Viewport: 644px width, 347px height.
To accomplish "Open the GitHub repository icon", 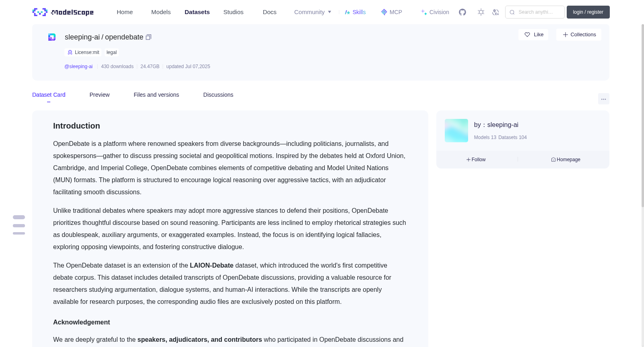I will [462, 12].
